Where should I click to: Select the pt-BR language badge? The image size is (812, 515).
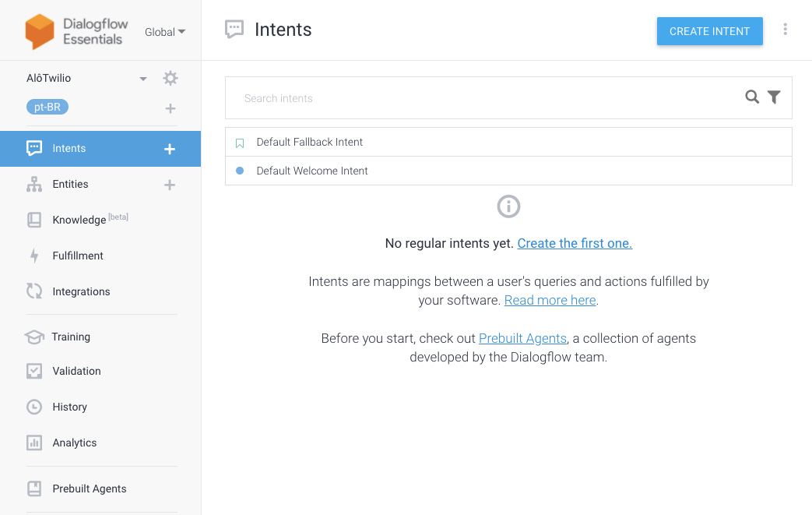[x=47, y=108]
